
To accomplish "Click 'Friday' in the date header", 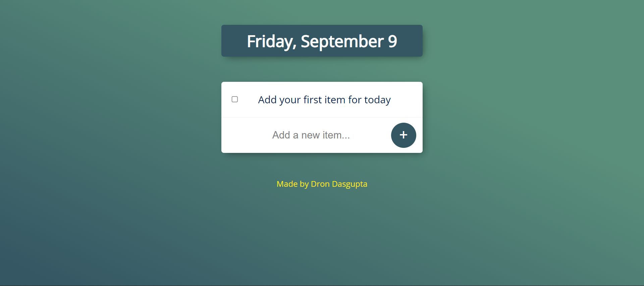I will point(272,42).
